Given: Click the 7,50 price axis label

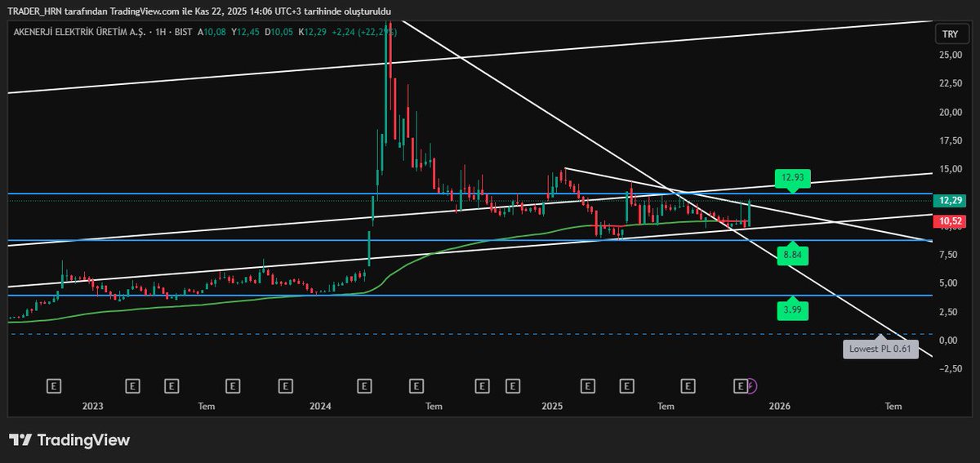Looking at the screenshot, I should 950,255.
